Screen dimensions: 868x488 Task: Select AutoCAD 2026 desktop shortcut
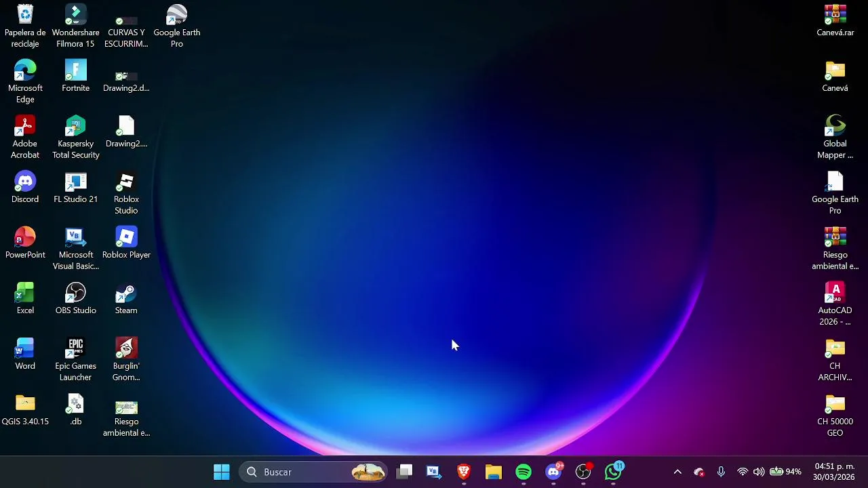tap(835, 304)
